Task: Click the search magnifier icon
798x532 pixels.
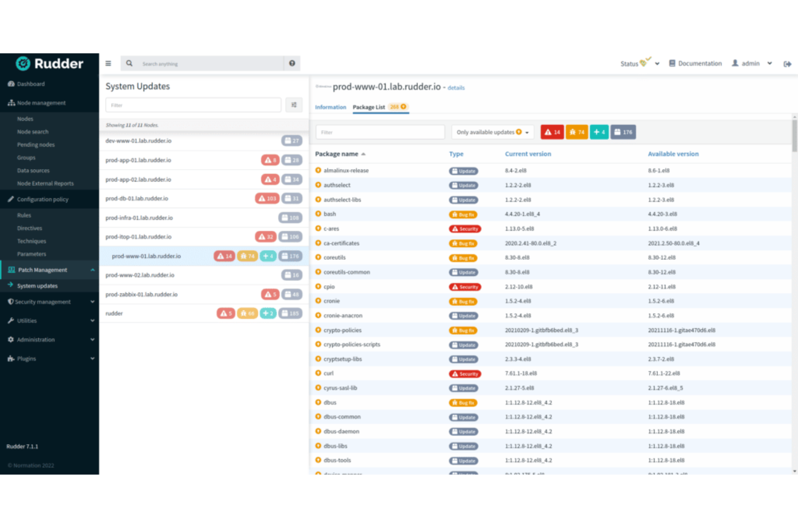Action: pyautogui.click(x=129, y=64)
